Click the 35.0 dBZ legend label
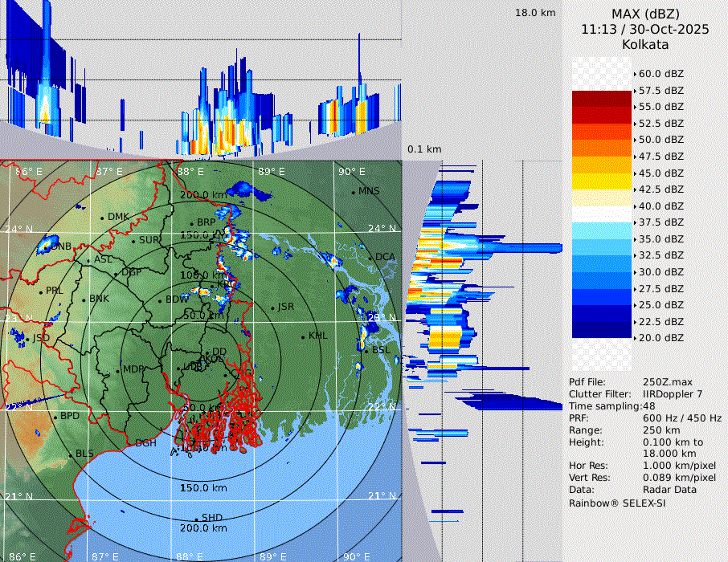 (x=661, y=238)
